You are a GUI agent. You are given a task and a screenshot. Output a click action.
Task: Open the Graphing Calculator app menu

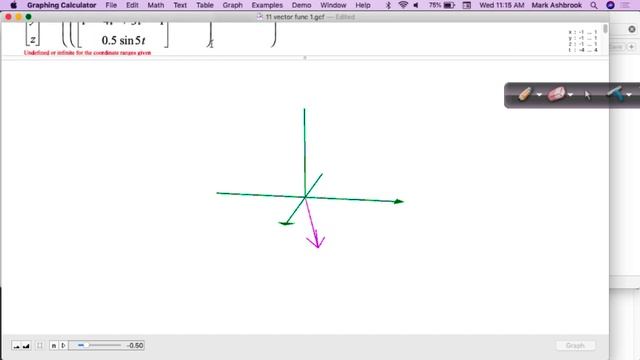click(x=62, y=5)
